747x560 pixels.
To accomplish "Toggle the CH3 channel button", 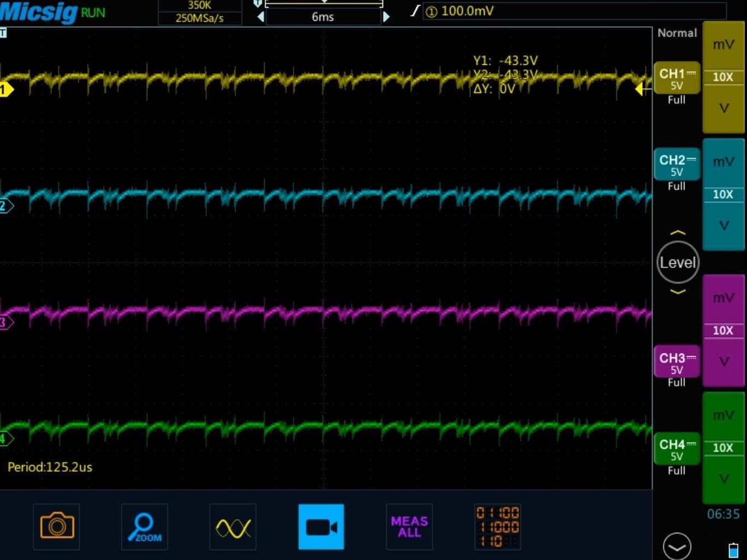I will click(677, 362).
